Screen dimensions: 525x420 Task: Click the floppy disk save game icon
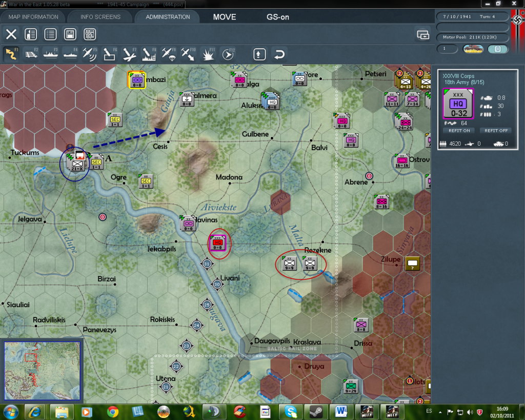[x=70, y=34]
